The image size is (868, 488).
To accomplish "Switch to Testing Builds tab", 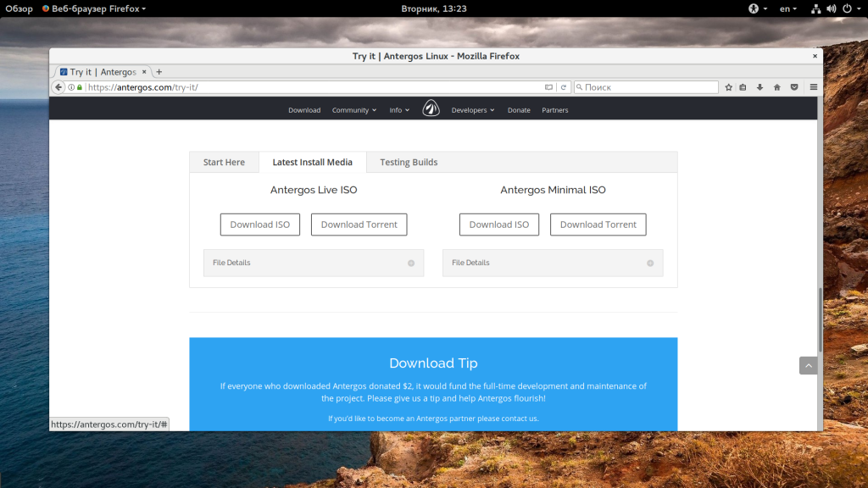I will 409,162.
